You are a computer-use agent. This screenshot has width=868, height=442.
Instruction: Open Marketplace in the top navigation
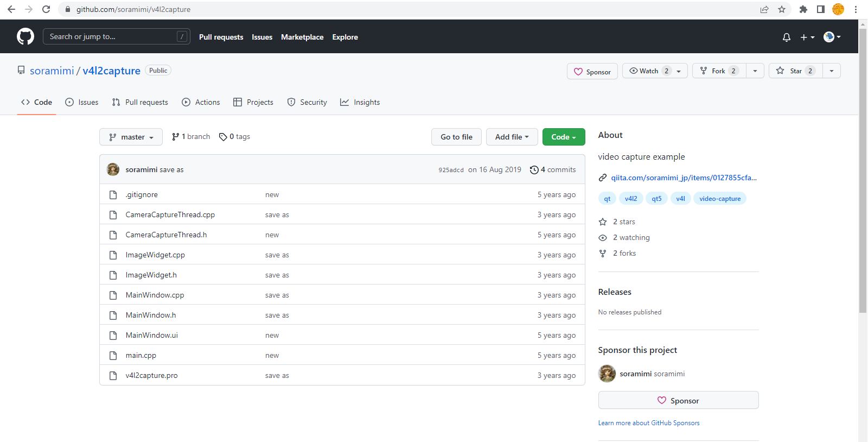point(302,37)
